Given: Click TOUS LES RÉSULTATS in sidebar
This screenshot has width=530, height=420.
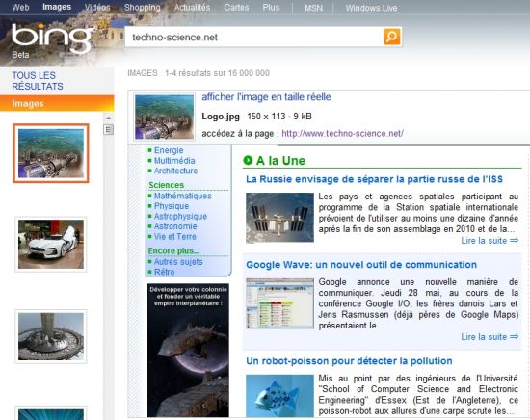Looking at the screenshot, I should 38,81.
